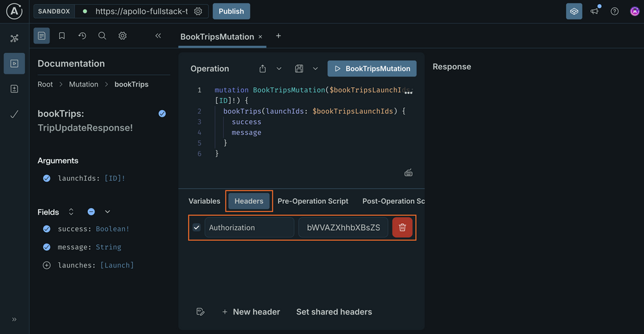Open the keyboard shortcuts icon

pos(409,173)
